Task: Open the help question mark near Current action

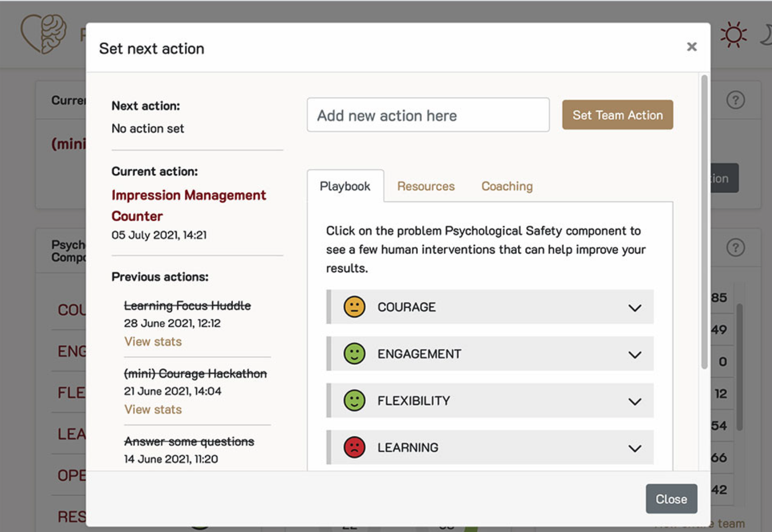Action: tap(736, 100)
